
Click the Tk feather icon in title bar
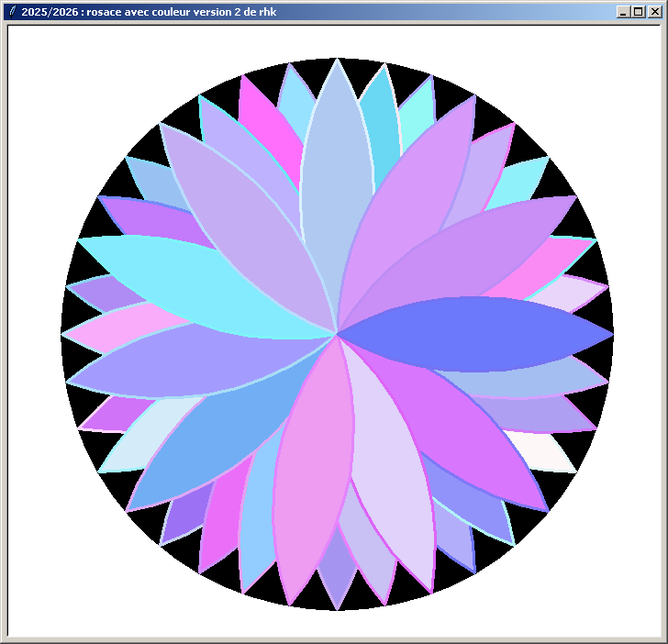[11, 12]
